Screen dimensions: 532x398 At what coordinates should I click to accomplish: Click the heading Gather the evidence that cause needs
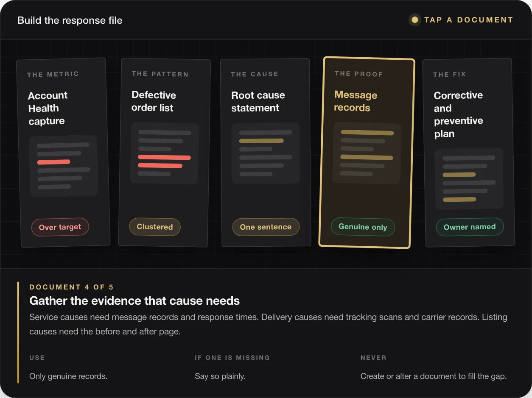134,301
